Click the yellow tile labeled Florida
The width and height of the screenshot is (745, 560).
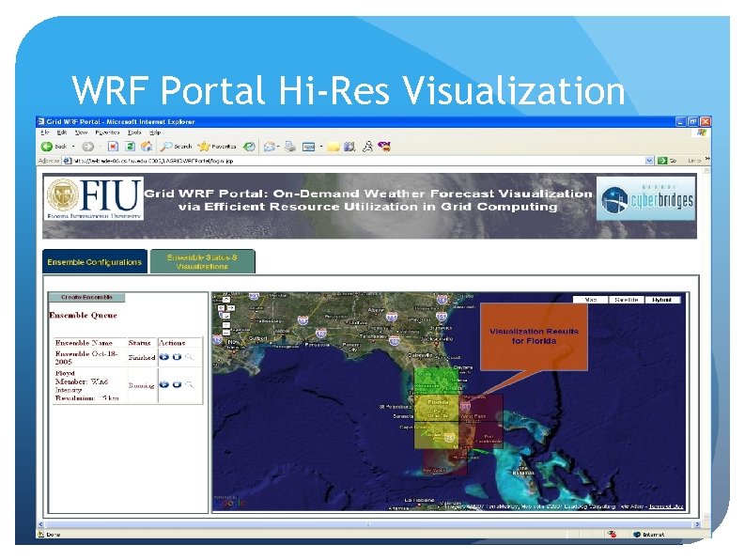point(436,408)
